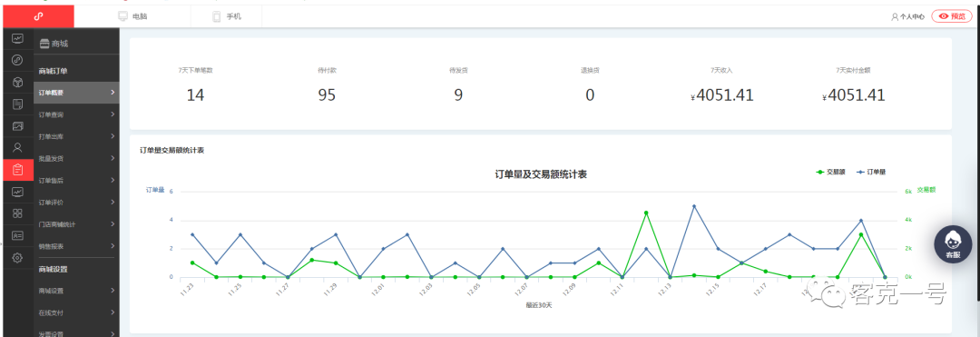Select the active 订单概要 menu item

point(76,93)
